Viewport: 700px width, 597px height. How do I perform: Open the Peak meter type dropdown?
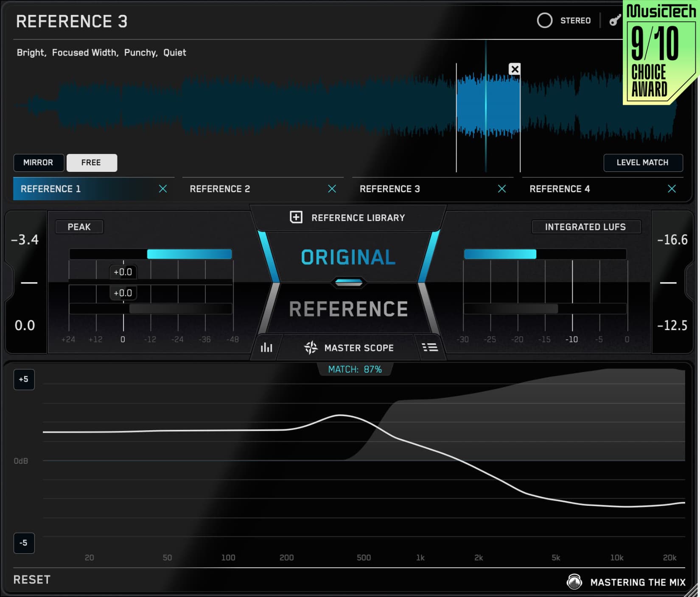(79, 227)
